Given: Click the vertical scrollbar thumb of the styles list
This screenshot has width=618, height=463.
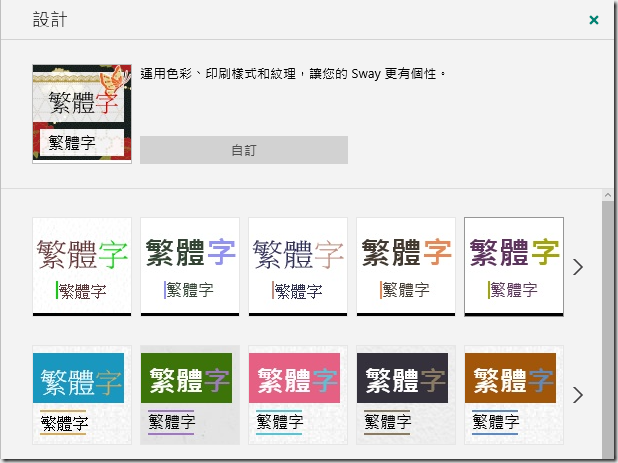Looking at the screenshot, I should point(607,329).
